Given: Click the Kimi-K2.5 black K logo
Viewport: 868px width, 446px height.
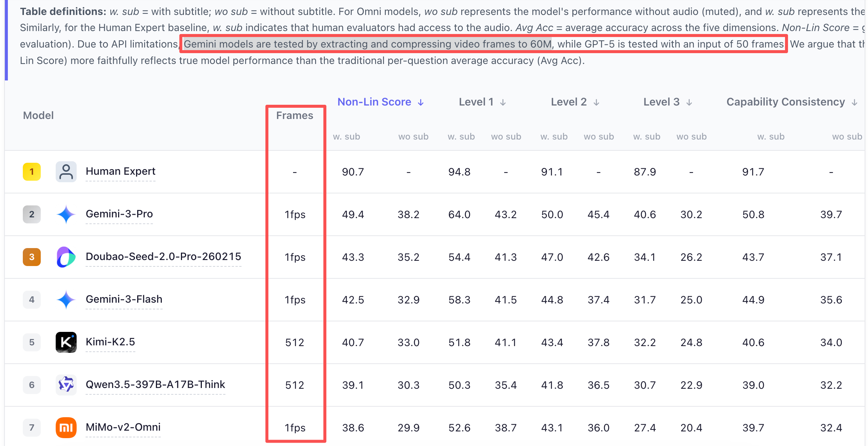Looking at the screenshot, I should tap(66, 342).
